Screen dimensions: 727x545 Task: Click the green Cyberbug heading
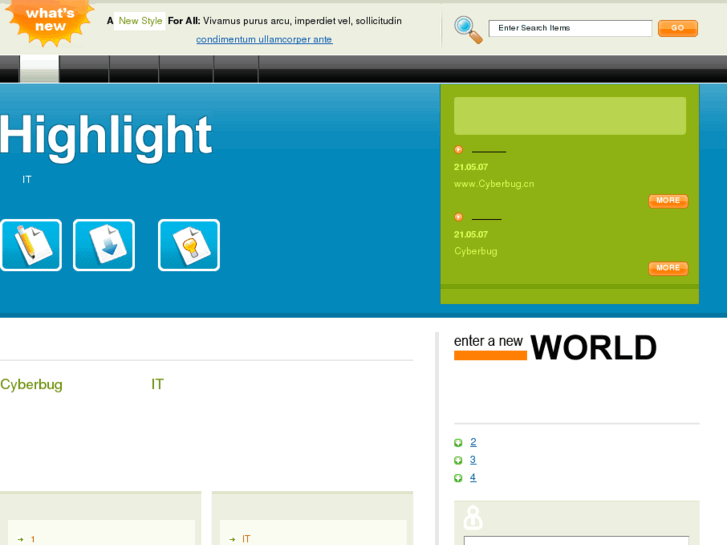[x=32, y=385]
